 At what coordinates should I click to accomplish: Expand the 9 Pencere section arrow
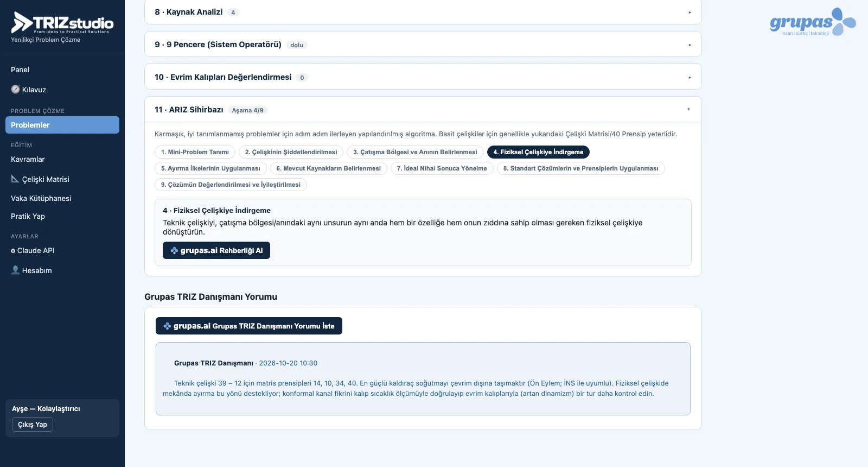pos(690,45)
